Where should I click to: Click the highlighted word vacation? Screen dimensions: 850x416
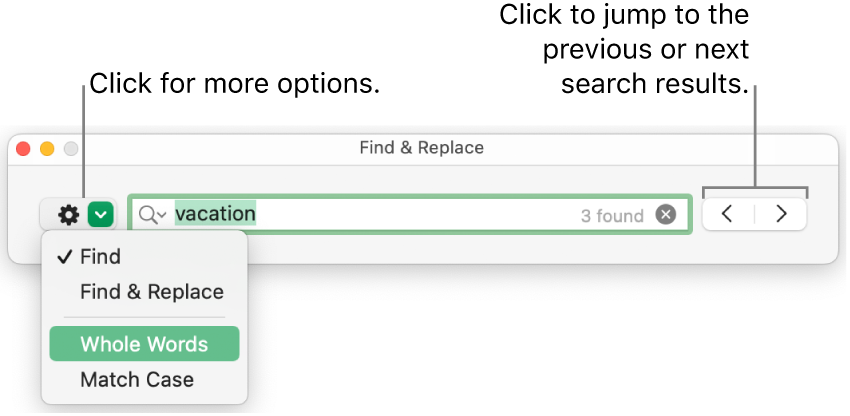216,214
